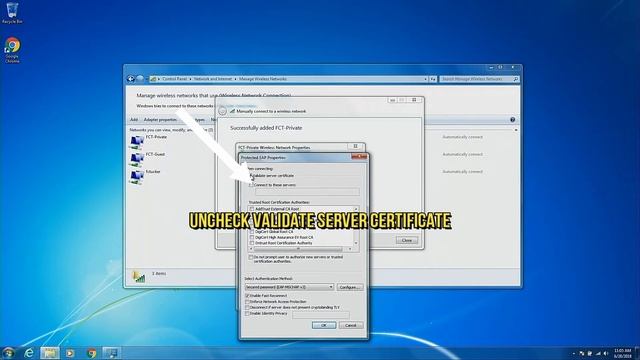The width and height of the screenshot is (640, 360).
Task: Click the wizard back arrow in Manually connect dialog
Action: coord(222,111)
